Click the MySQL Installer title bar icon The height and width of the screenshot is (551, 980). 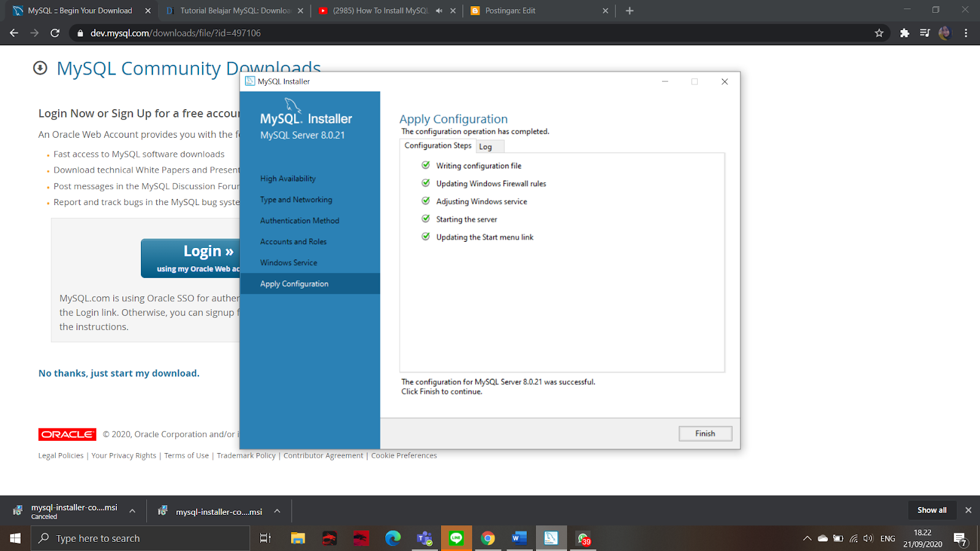click(250, 81)
